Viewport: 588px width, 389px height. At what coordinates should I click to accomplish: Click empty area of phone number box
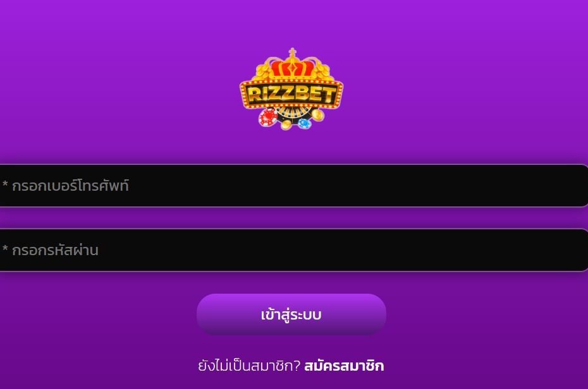click(356, 186)
